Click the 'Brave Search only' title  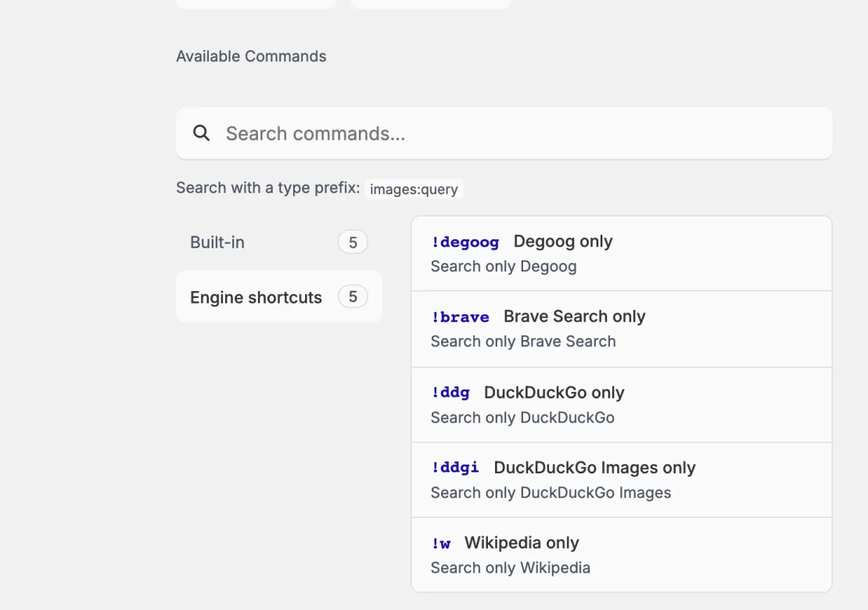575,316
